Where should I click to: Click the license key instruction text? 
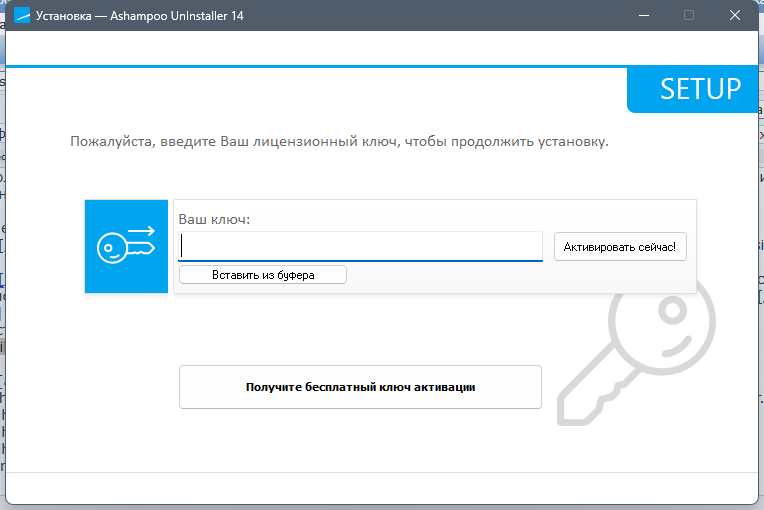coord(340,142)
